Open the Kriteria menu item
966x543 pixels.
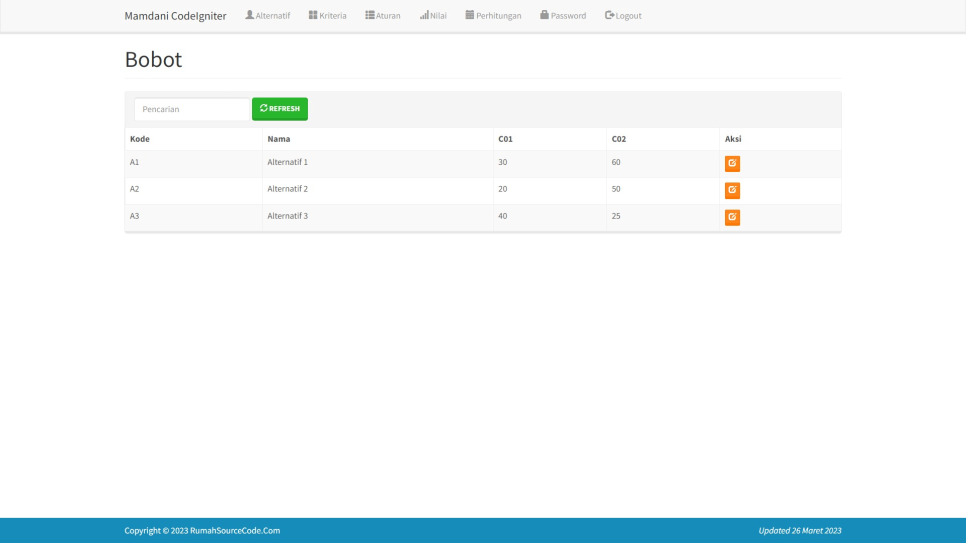coord(328,15)
